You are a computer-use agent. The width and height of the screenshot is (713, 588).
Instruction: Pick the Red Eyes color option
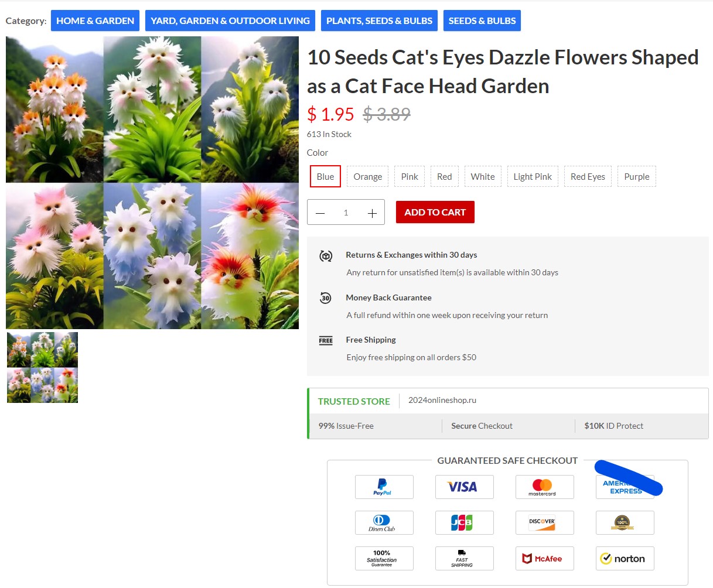tap(588, 176)
